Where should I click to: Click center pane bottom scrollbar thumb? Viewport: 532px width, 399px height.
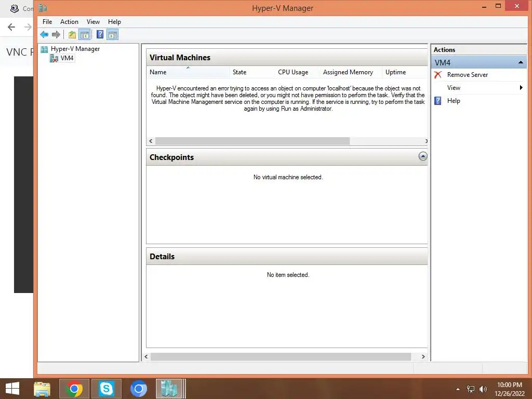281,356
